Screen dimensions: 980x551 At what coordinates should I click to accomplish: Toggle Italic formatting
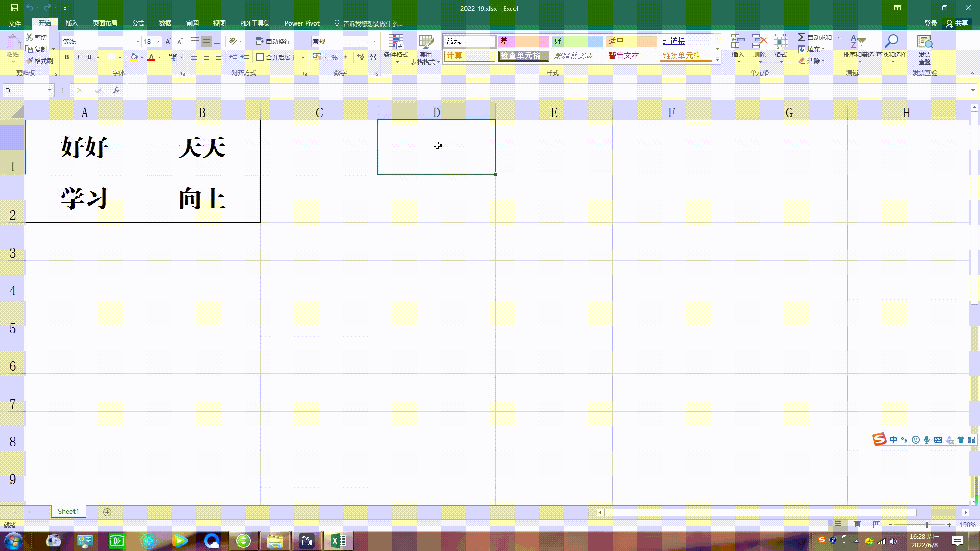click(78, 57)
